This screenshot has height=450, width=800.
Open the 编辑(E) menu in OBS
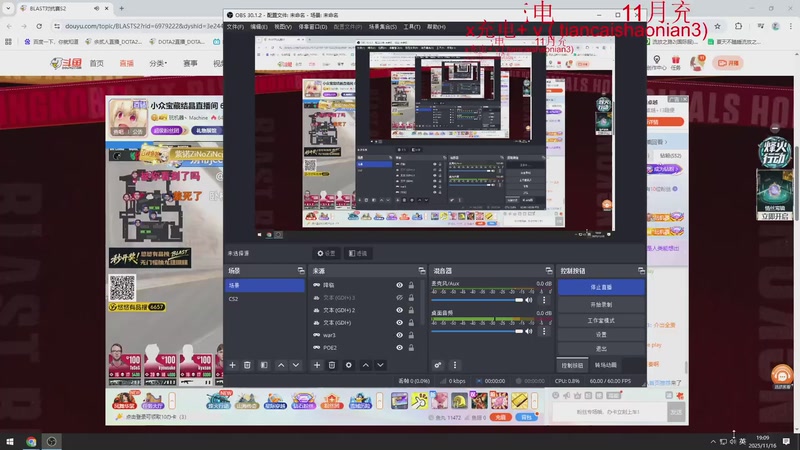pos(259,27)
